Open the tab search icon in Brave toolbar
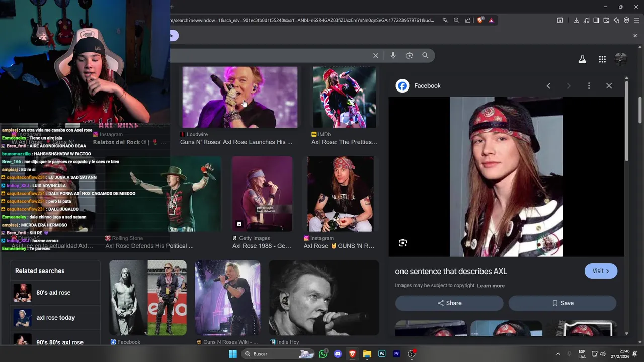Viewport: 644px width, 362px height. (560, 20)
